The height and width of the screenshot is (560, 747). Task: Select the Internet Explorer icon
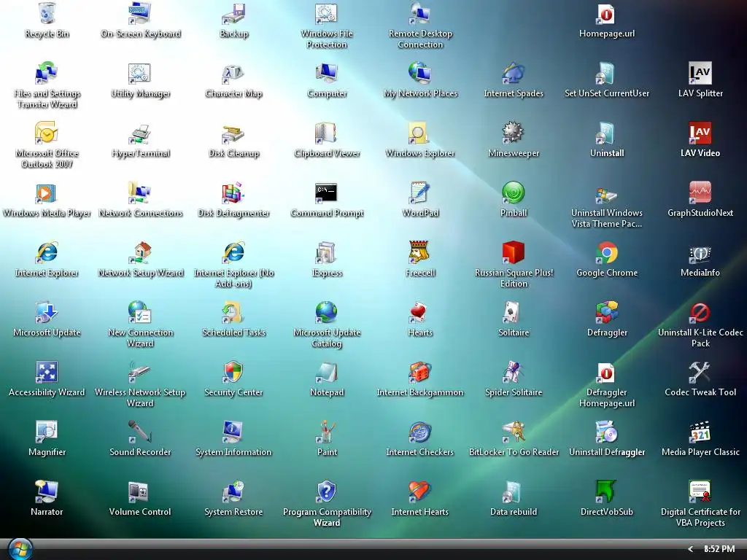[47, 252]
